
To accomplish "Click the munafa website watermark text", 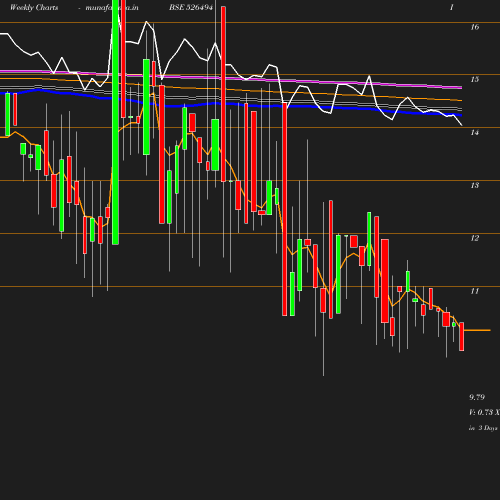I will point(112,7).
